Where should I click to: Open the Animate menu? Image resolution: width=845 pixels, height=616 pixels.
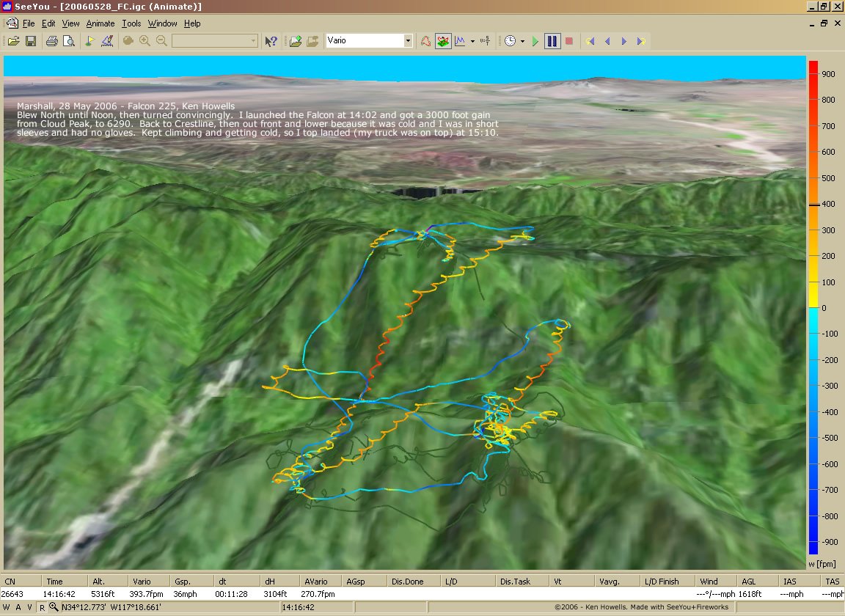pos(100,23)
